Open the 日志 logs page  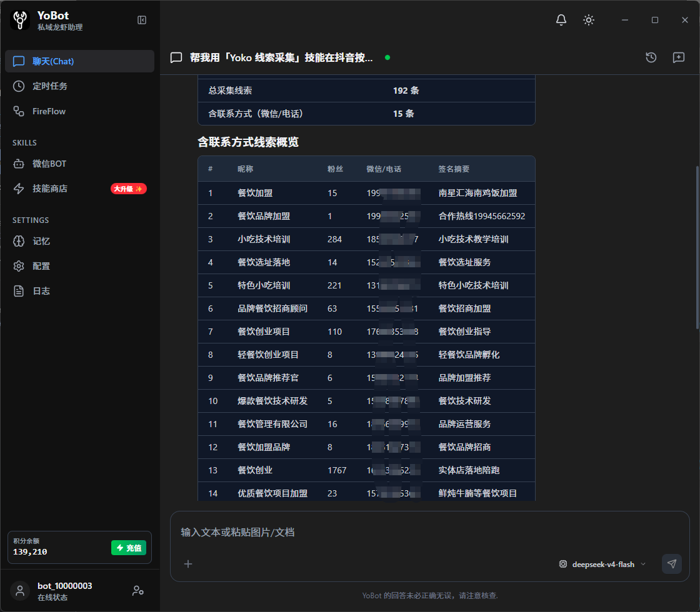pyautogui.click(x=79, y=291)
